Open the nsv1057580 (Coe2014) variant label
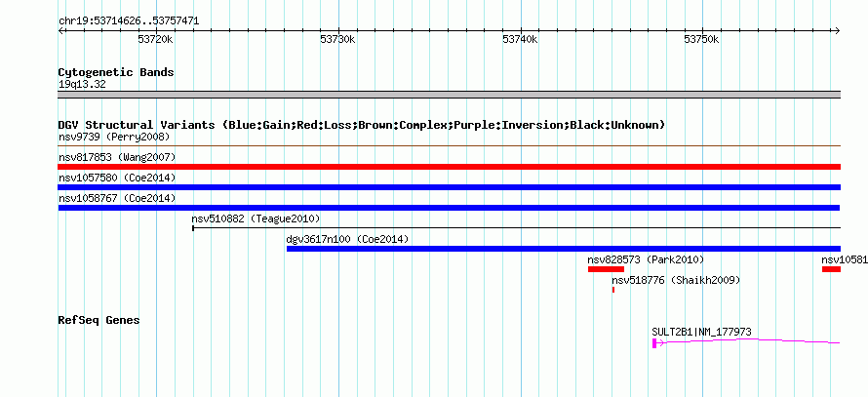The width and height of the screenshot is (868, 397). (117, 178)
